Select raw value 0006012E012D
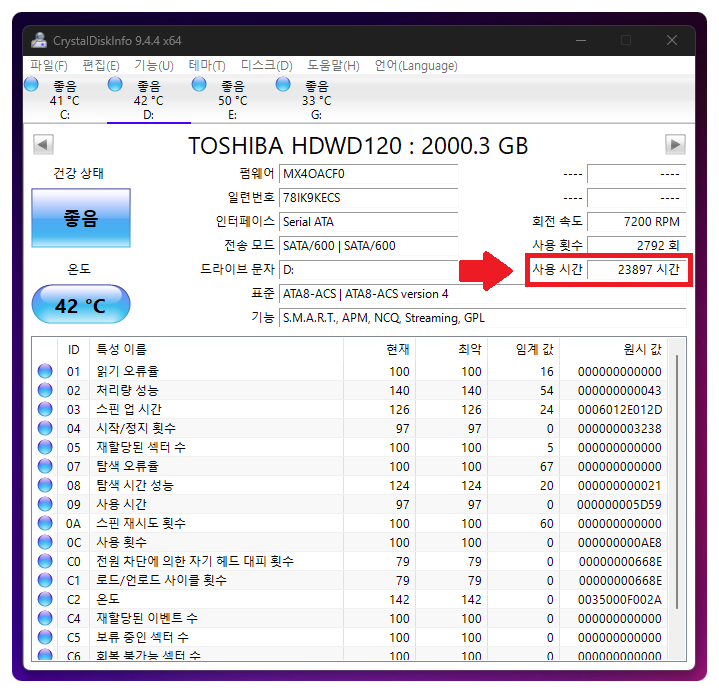 coord(619,410)
